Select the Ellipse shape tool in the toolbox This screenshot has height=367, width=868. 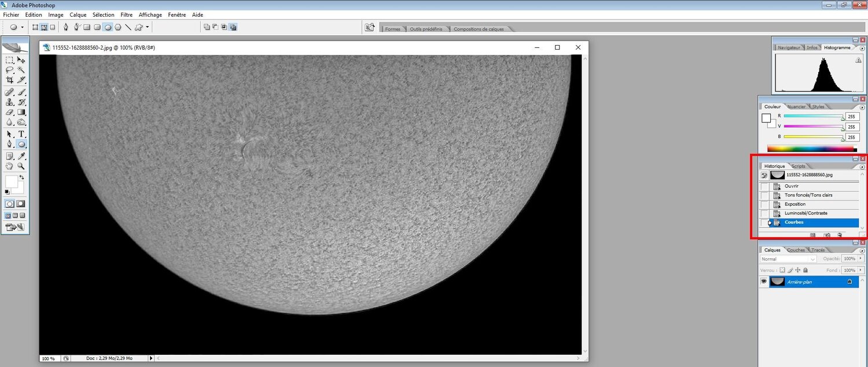point(21,144)
